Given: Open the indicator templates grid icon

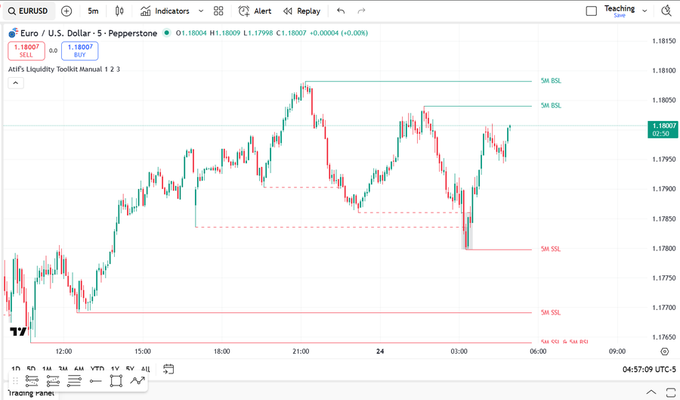Looking at the screenshot, I should point(219,11).
